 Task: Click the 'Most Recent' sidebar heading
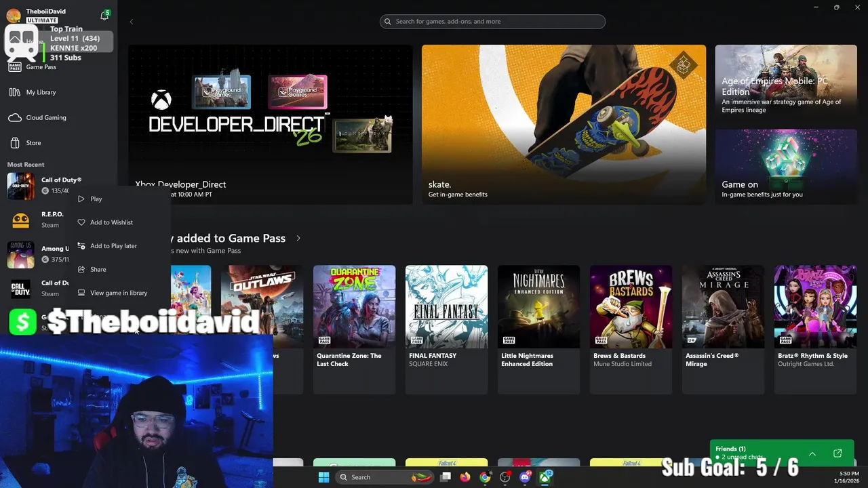coord(26,165)
